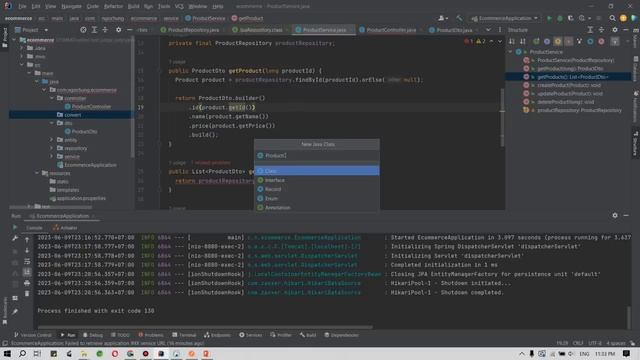The width and height of the screenshot is (640, 360).
Task: Select deleteProduct(long) method in Structure
Action: coord(565,102)
